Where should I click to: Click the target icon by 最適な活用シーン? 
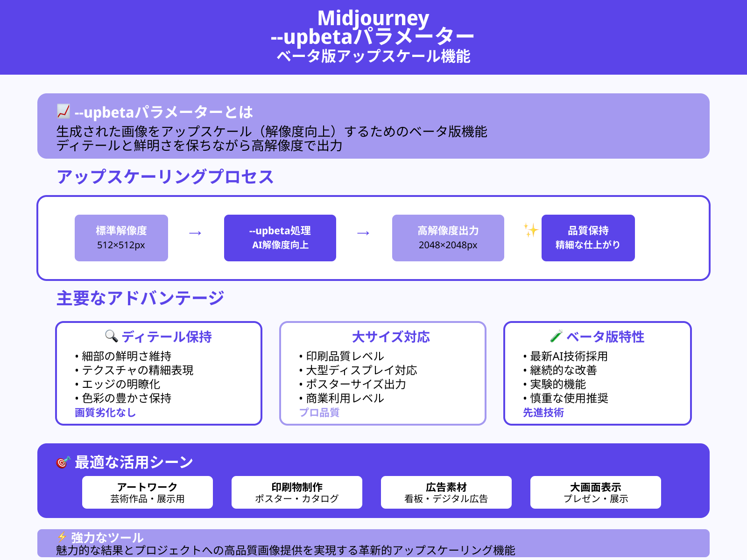click(63, 462)
